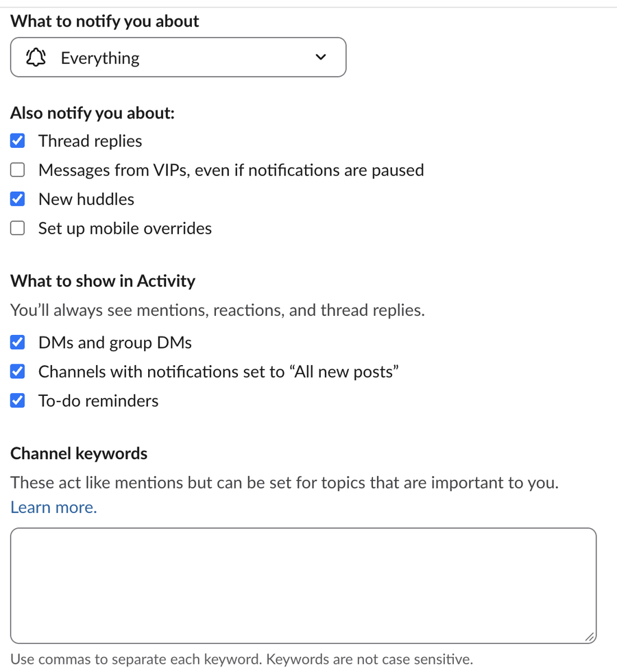Image resolution: width=617 pixels, height=672 pixels.
Task: Click the textarea resize handle
Action: coord(590,637)
